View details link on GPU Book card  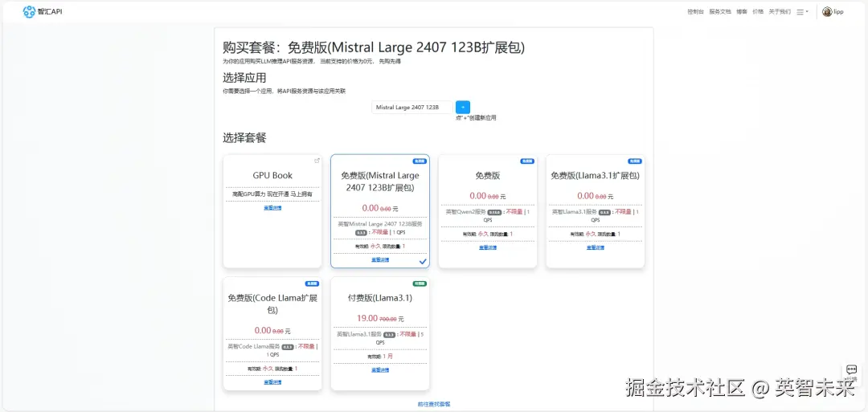272,208
